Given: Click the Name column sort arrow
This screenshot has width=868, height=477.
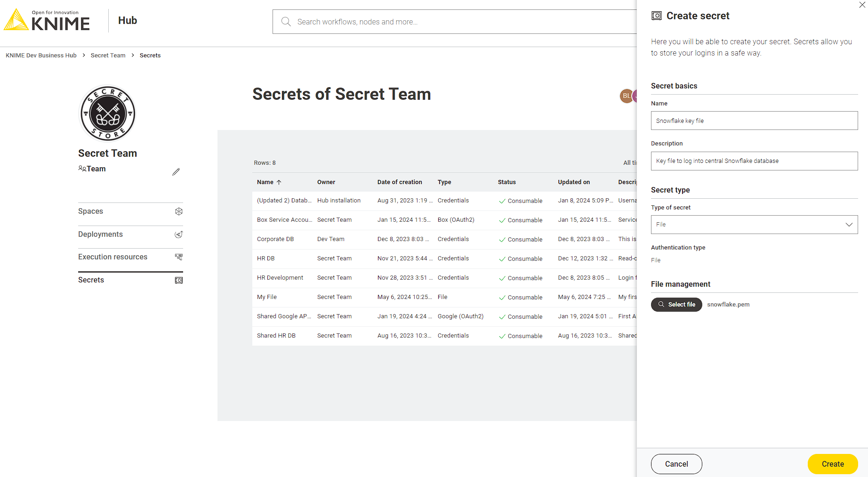Looking at the screenshot, I should click(279, 182).
